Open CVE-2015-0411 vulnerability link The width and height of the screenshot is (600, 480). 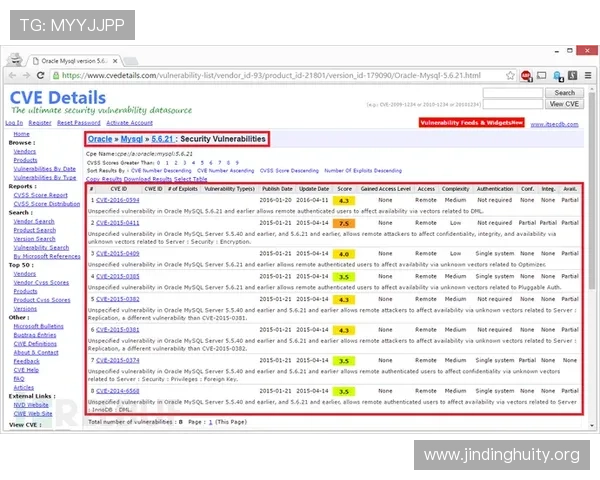(118, 223)
